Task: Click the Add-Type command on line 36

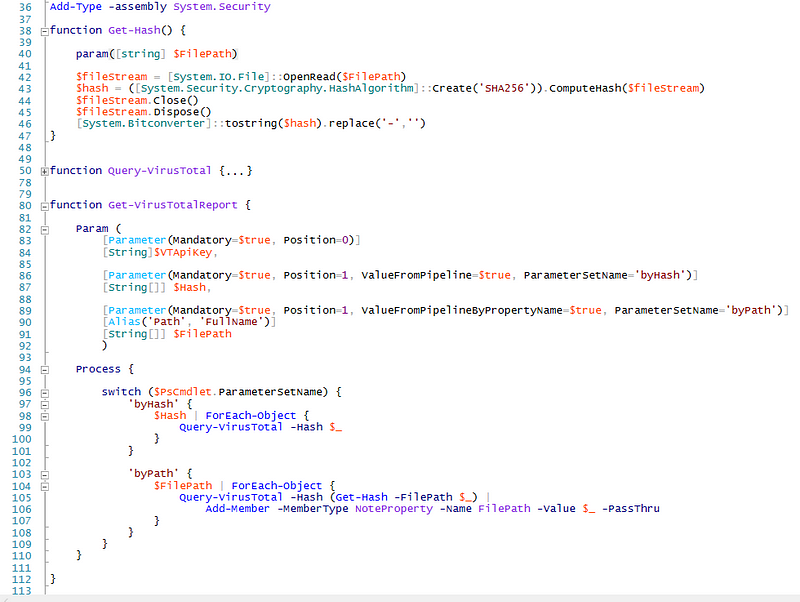Action: point(76,7)
